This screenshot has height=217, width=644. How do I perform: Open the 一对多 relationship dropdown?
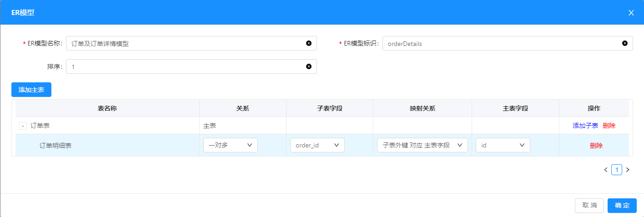pyautogui.click(x=230, y=145)
